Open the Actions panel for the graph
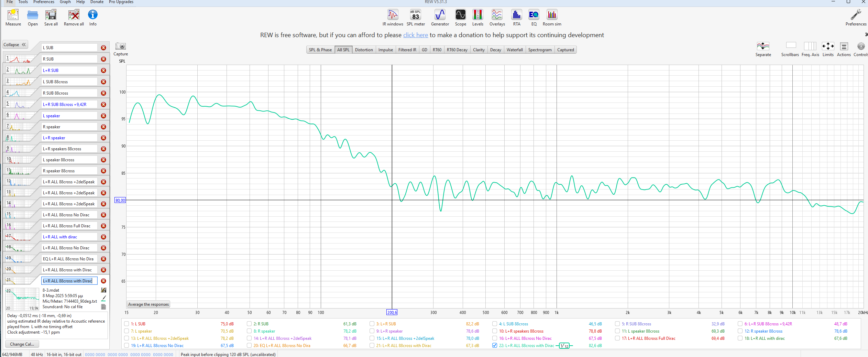The height and width of the screenshot is (357, 868). [844, 47]
